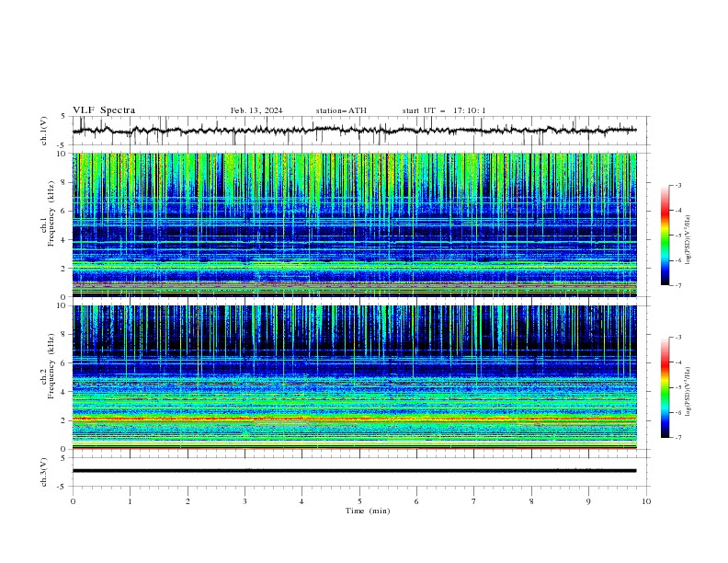Click the log(PSD) label beside the ch.1 colorbar
The image size is (728, 563).
coord(688,240)
